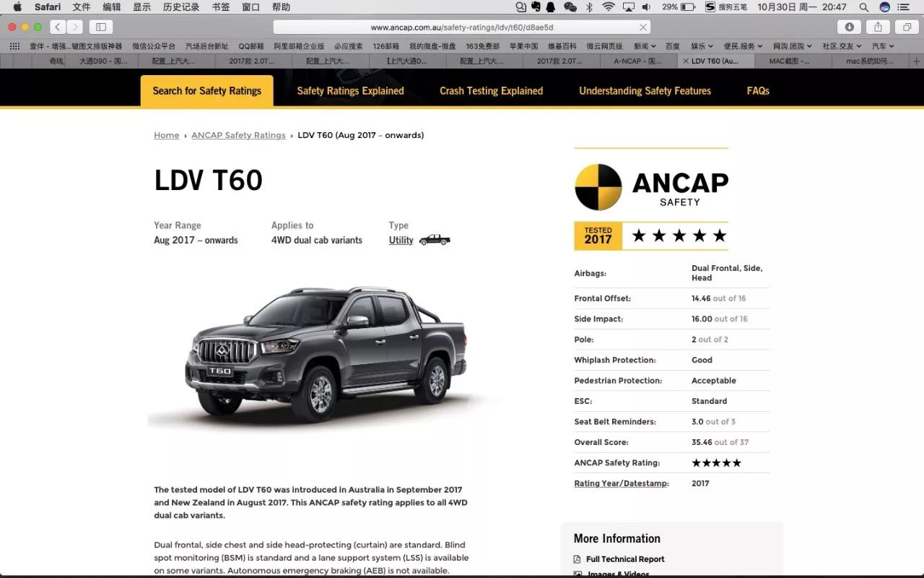
Task: Open the Apple menu
Action: 17,7
